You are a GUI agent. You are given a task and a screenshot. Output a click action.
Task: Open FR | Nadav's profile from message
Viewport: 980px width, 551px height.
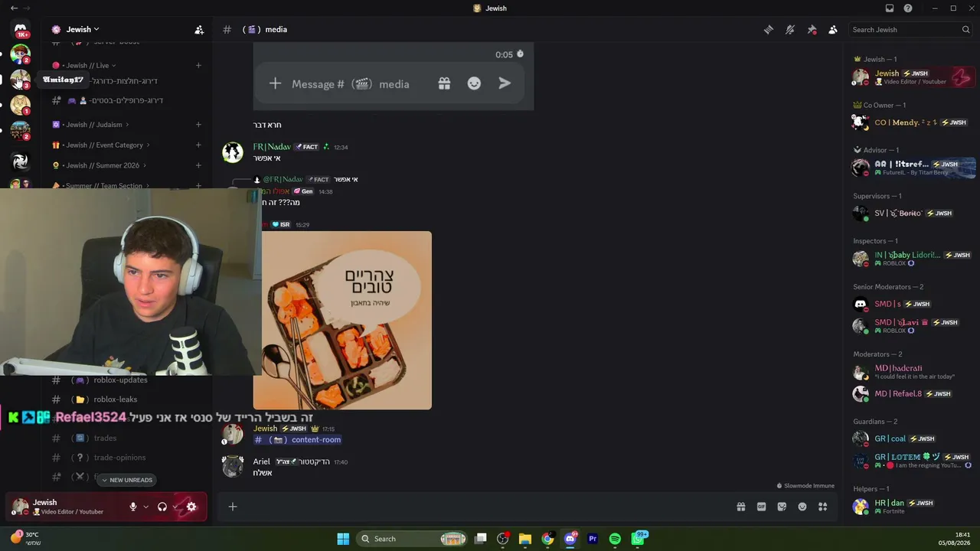click(272, 147)
